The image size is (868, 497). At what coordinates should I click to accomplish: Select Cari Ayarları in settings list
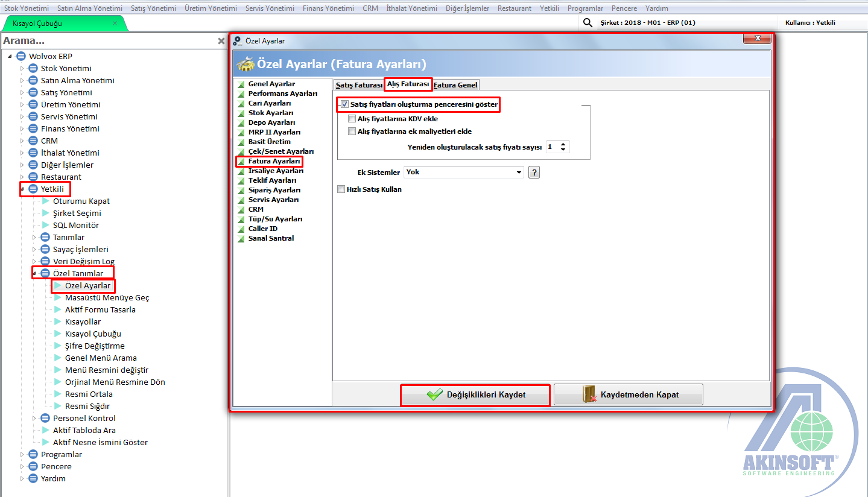pyautogui.click(x=270, y=103)
